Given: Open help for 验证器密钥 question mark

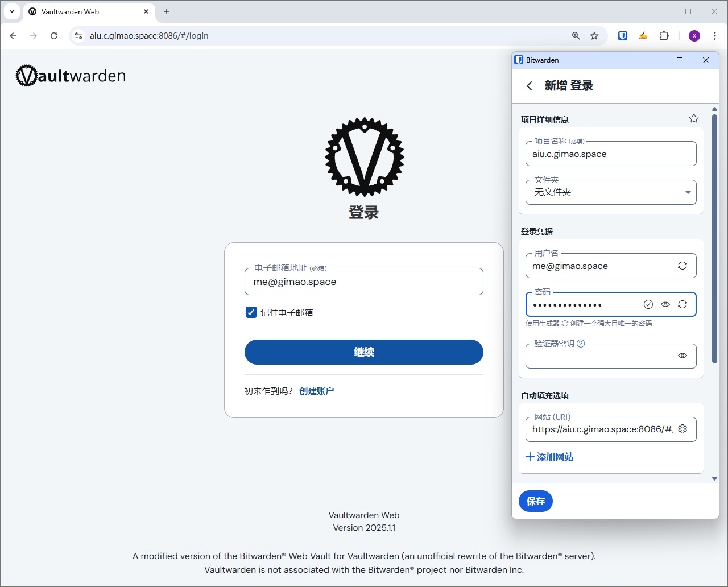Looking at the screenshot, I should coord(581,344).
